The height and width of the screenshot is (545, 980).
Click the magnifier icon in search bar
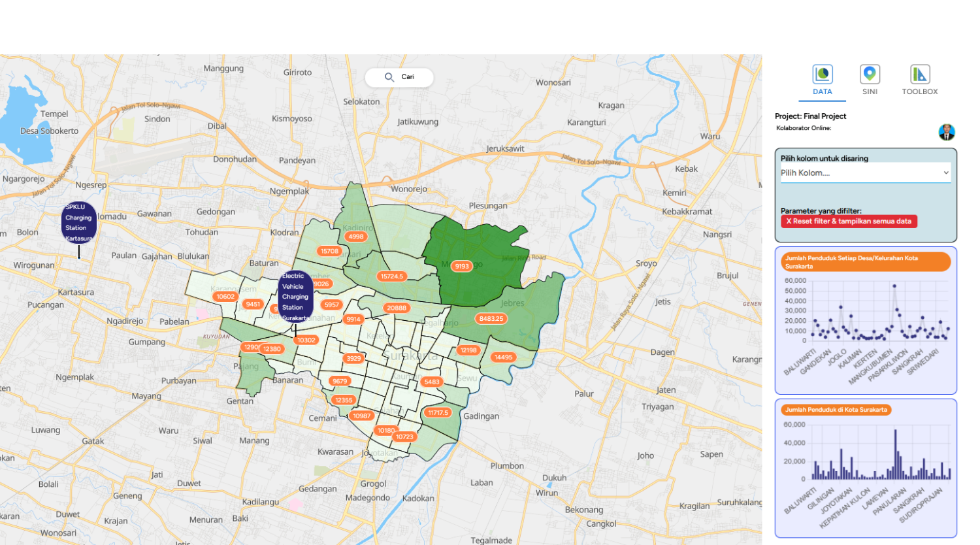(389, 77)
